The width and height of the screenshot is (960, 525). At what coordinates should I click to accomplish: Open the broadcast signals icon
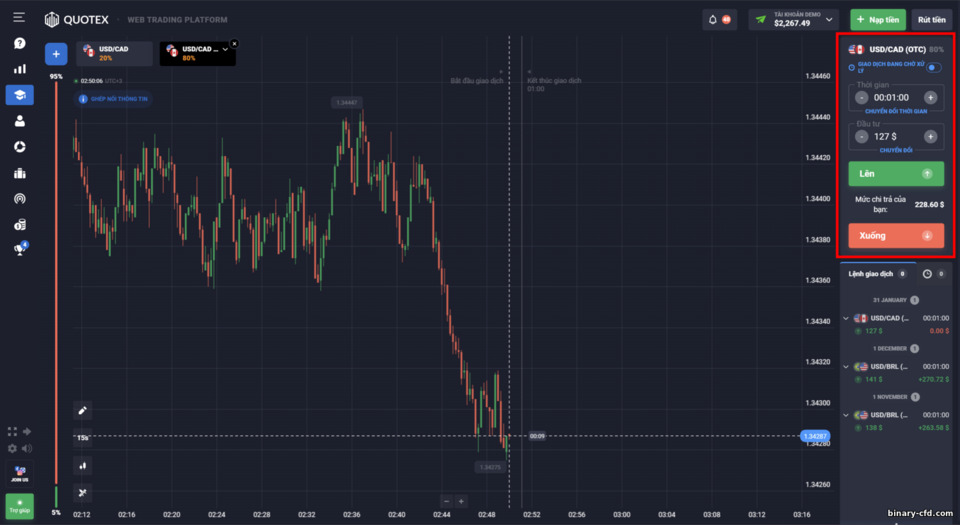20,199
